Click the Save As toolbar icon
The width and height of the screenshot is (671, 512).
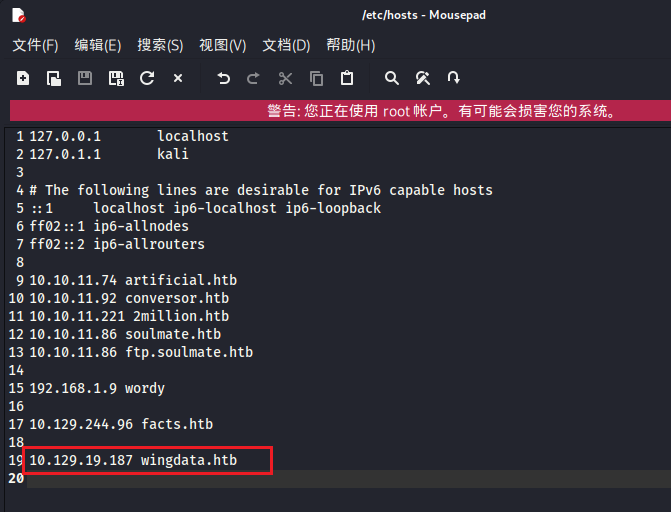pos(116,78)
